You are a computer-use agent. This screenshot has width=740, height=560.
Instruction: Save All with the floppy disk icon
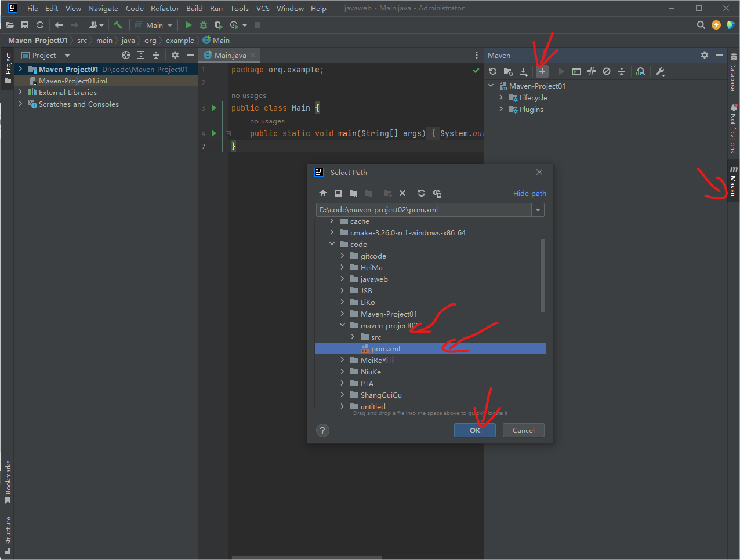pos(25,25)
